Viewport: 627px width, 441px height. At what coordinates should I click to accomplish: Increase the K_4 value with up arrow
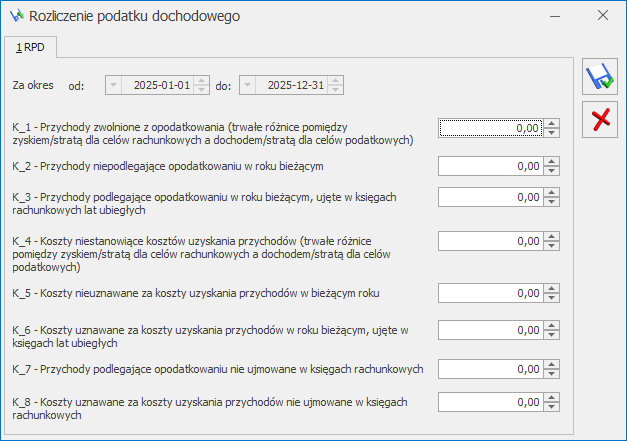(x=551, y=237)
